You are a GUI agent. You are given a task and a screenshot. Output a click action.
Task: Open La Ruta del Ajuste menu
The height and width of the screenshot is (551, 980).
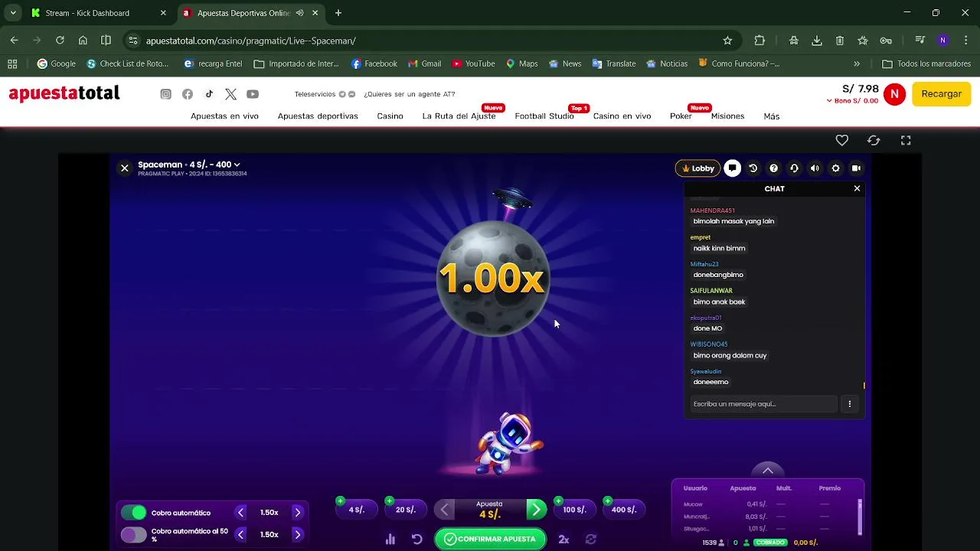point(459,116)
